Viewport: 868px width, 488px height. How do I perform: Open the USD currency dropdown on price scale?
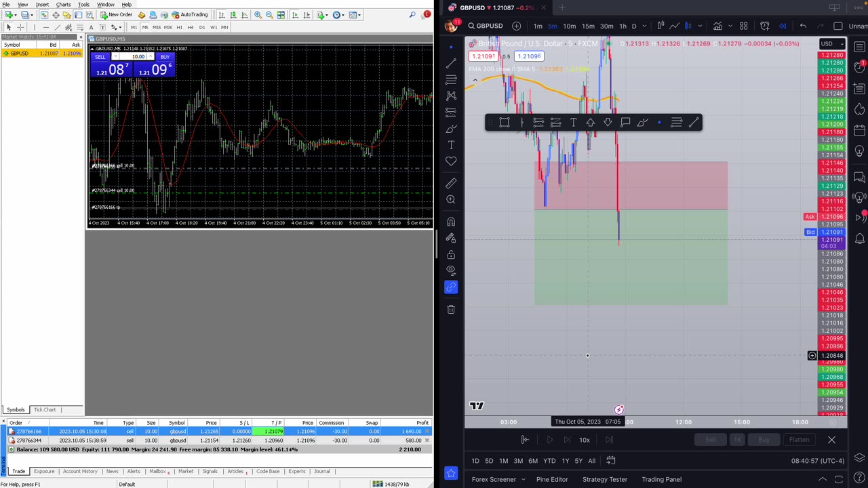click(832, 43)
